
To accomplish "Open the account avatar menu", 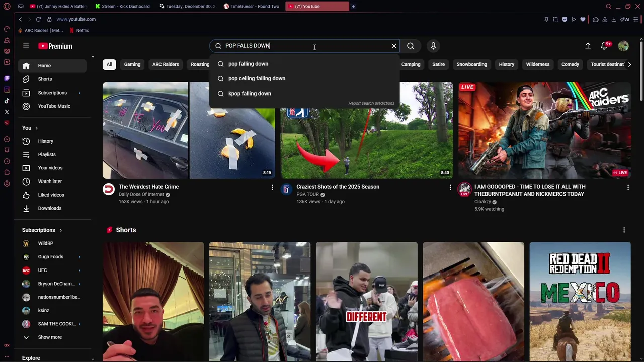I will click(x=623, y=46).
